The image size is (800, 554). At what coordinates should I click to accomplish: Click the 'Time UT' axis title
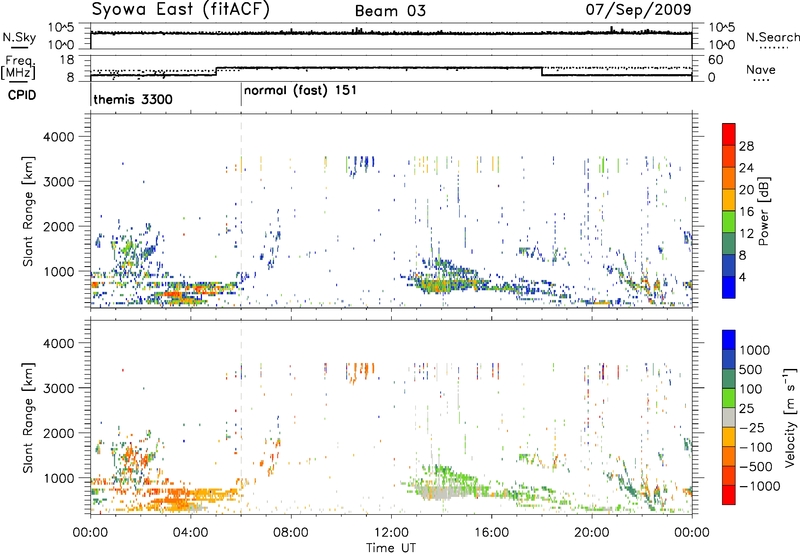tap(391, 548)
